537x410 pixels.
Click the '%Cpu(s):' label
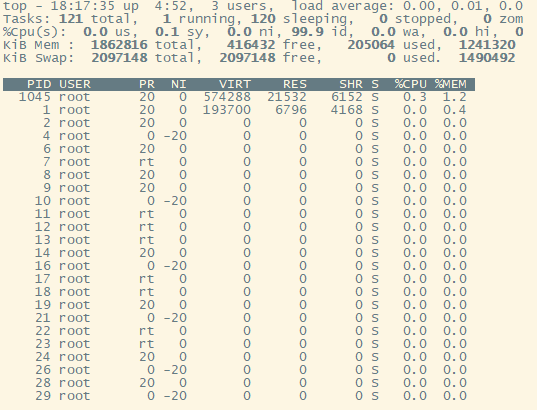[35, 32]
